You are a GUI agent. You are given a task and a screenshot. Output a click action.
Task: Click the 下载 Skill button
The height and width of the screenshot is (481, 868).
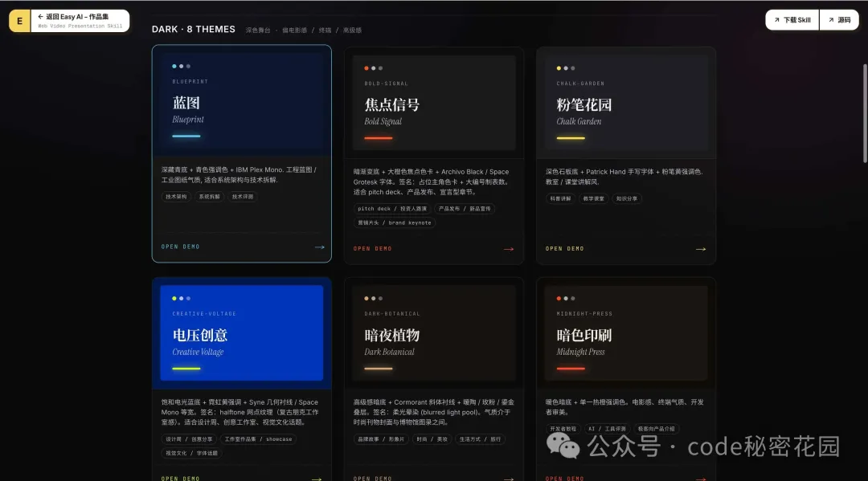(792, 20)
